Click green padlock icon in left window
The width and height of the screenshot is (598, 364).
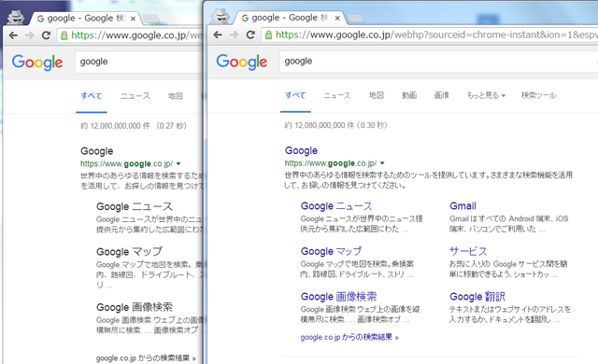(x=64, y=35)
